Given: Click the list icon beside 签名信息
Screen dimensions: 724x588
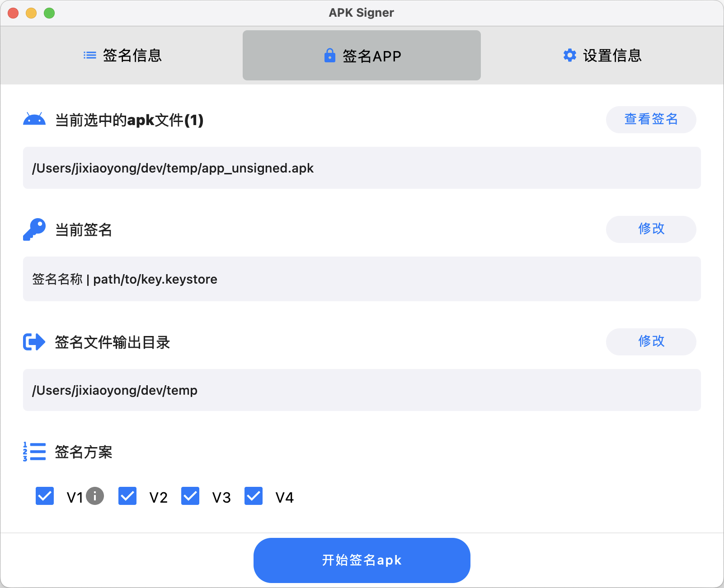Looking at the screenshot, I should tap(90, 56).
